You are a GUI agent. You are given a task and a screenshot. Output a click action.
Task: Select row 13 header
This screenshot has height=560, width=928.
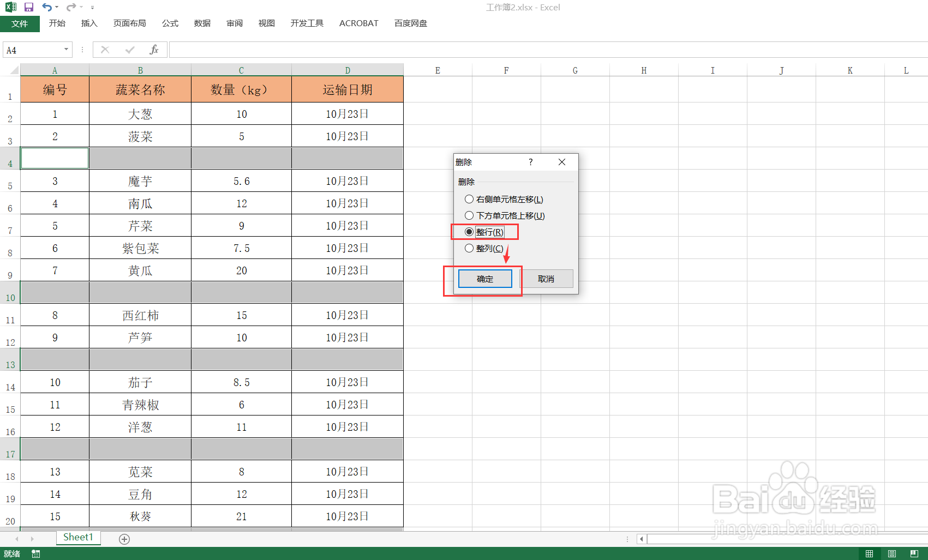pyautogui.click(x=10, y=360)
